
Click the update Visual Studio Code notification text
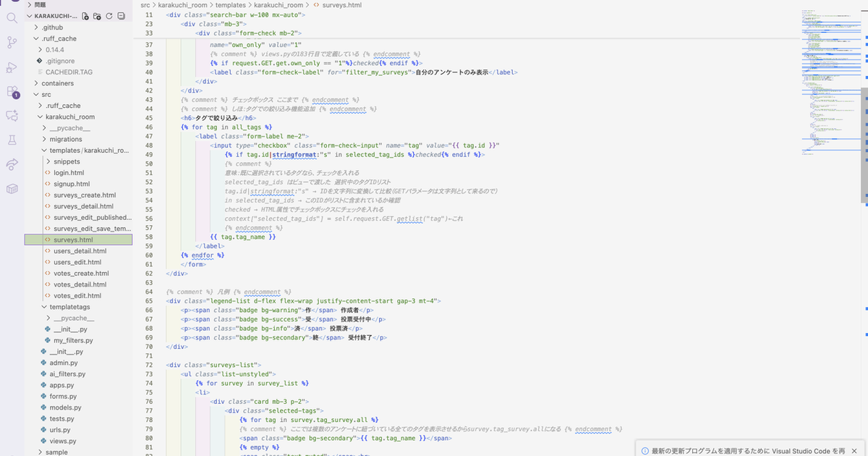(x=748, y=451)
